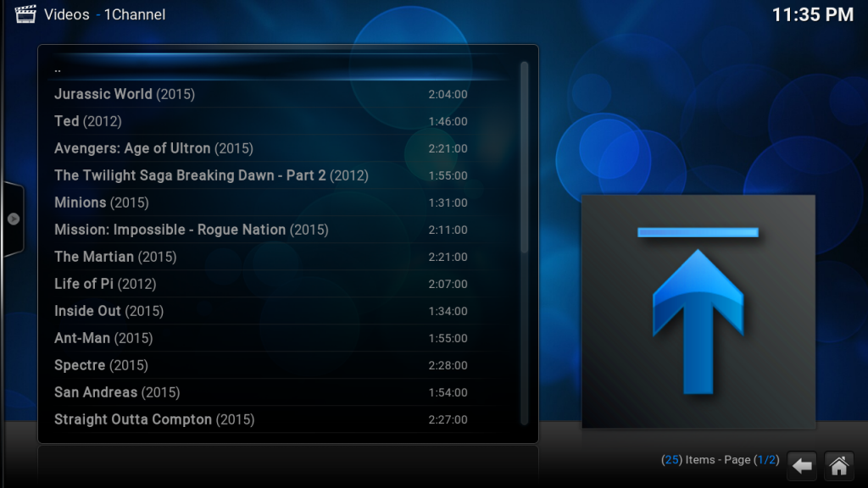Choose Spectre (2015)
This screenshot has height=488, width=868.
pyautogui.click(x=101, y=365)
